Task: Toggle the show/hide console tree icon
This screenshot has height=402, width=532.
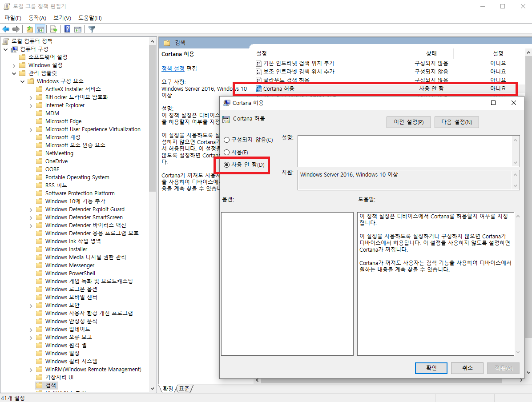Action: [40, 29]
